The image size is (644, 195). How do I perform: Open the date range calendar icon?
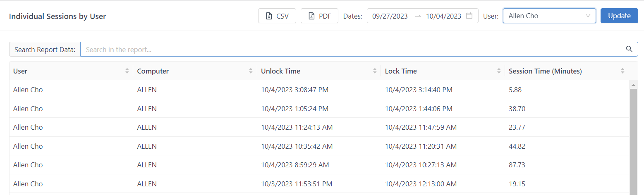pos(469,16)
